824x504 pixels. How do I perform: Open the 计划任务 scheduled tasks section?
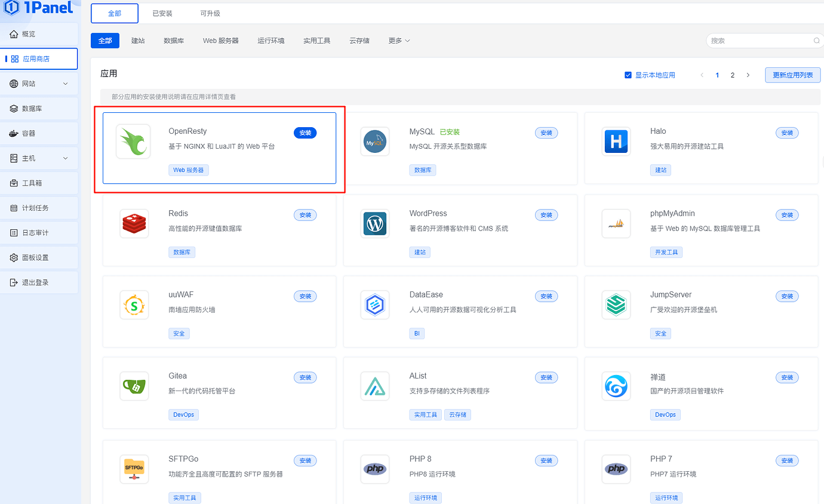coord(30,208)
